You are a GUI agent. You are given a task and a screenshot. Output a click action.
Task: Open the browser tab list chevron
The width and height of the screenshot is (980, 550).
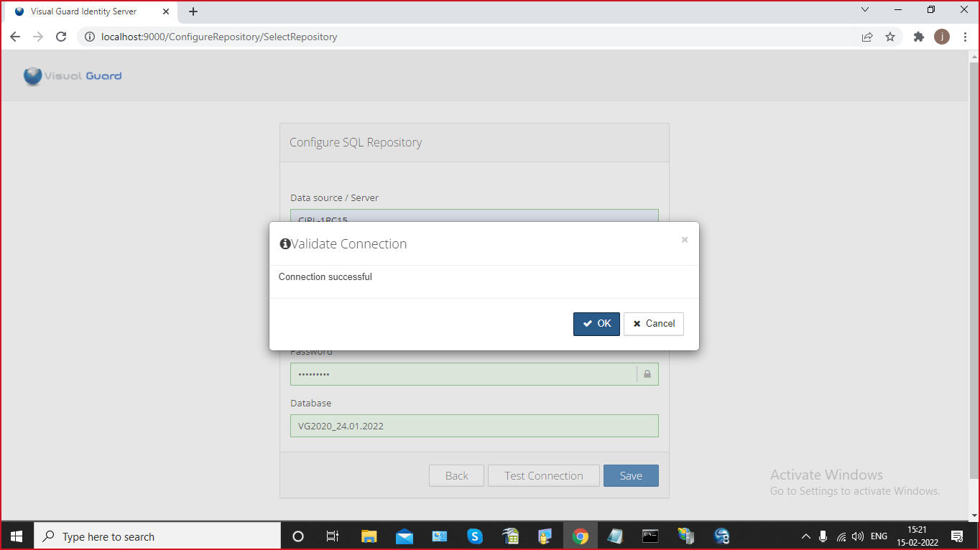(x=865, y=10)
